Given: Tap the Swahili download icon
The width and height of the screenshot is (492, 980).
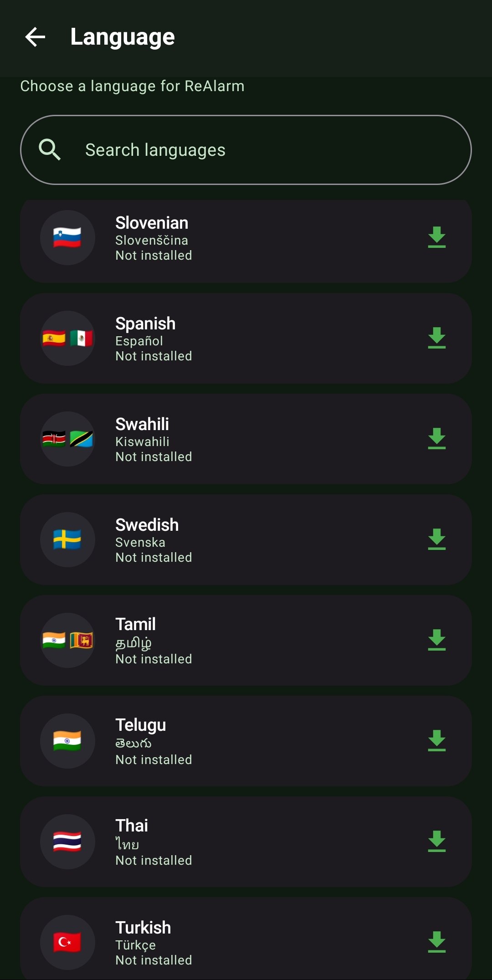Looking at the screenshot, I should click(x=436, y=439).
